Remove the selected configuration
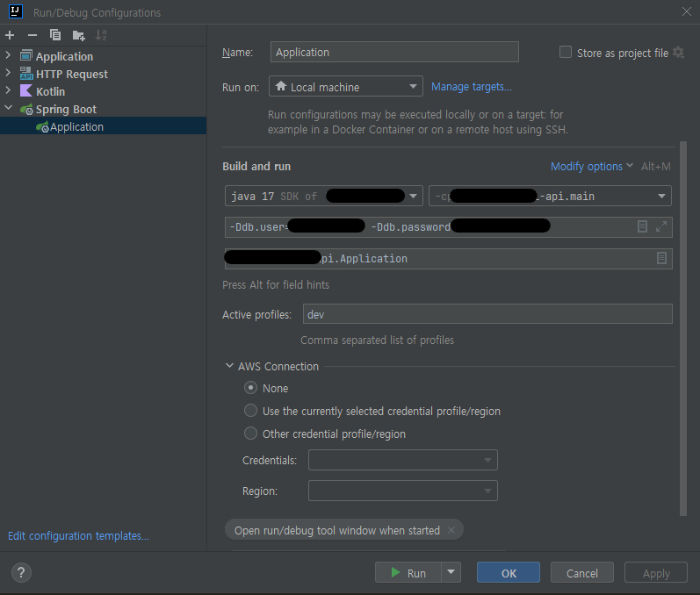This screenshot has width=700, height=595. 32,35
